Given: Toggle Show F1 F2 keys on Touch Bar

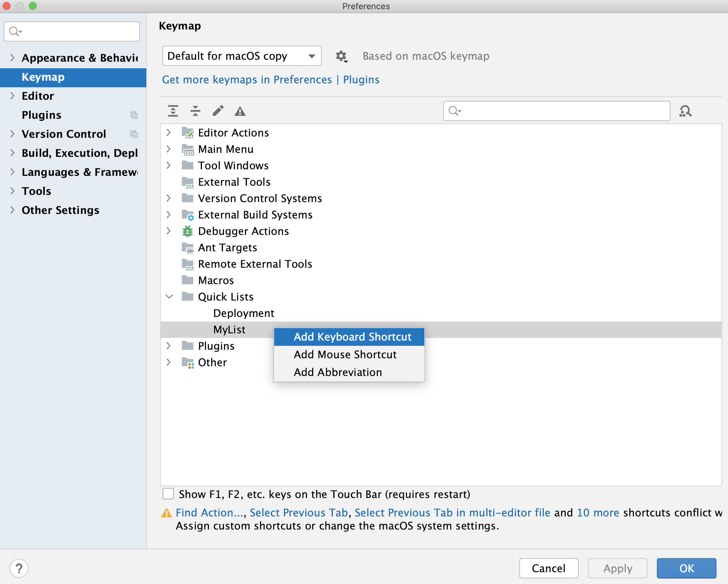Looking at the screenshot, I should [x=169, y=493].
